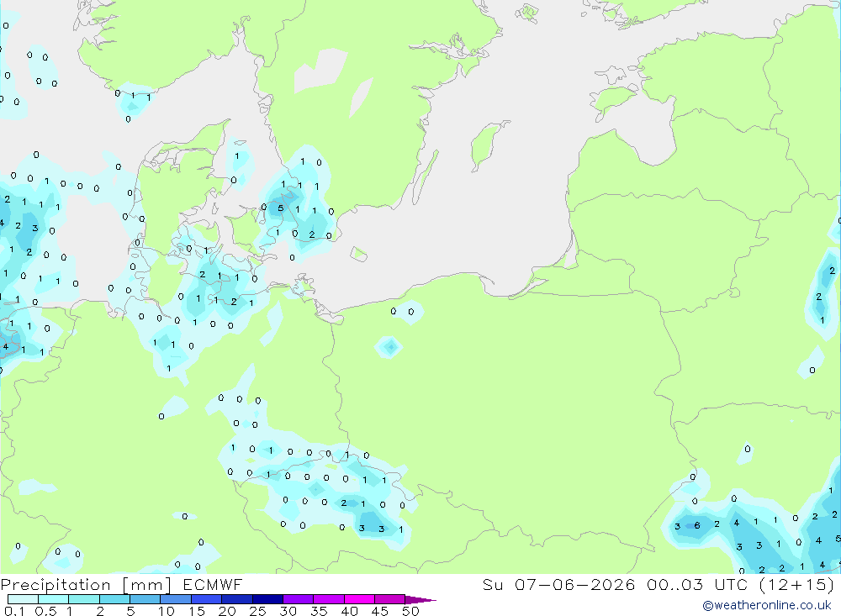Click the lightest 0.1–0.5 mm legend swatch
This screenshot has height=616, width=841.
(23, 599)
